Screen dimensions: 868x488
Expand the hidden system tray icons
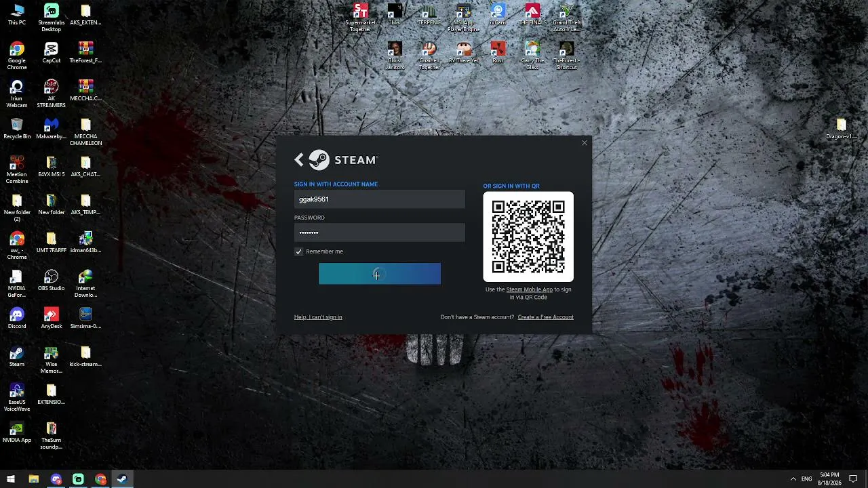[793, 479]
